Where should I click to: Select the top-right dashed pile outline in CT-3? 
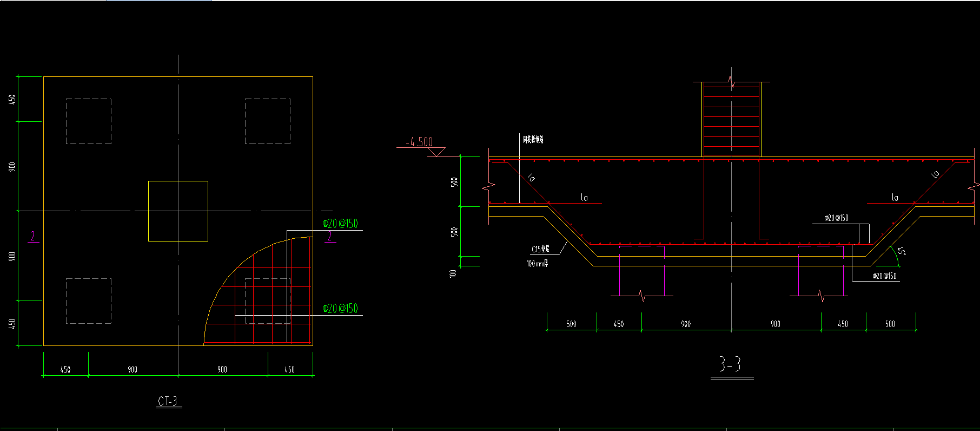tap(268, 121)
